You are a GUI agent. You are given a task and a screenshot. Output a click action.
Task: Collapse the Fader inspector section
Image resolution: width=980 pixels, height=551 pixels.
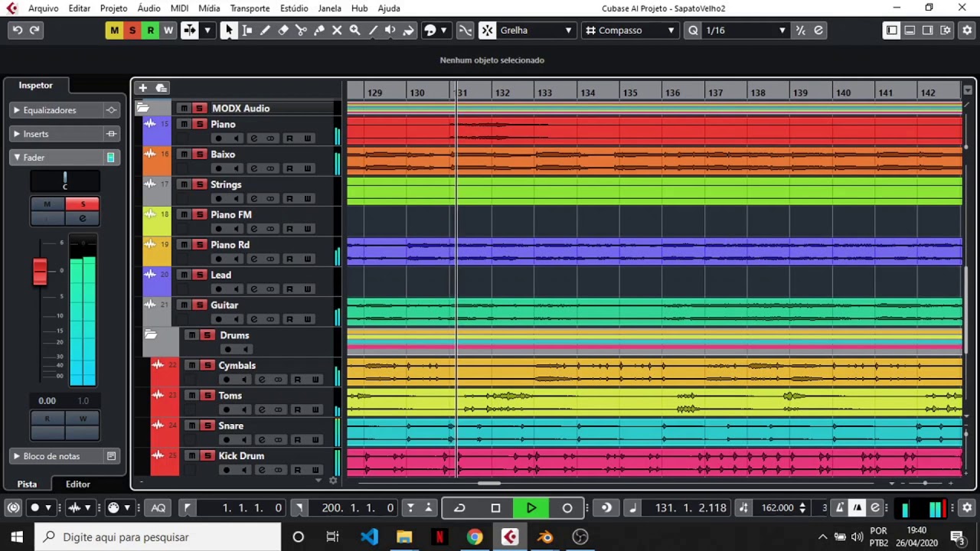click(x=17, y=158)
